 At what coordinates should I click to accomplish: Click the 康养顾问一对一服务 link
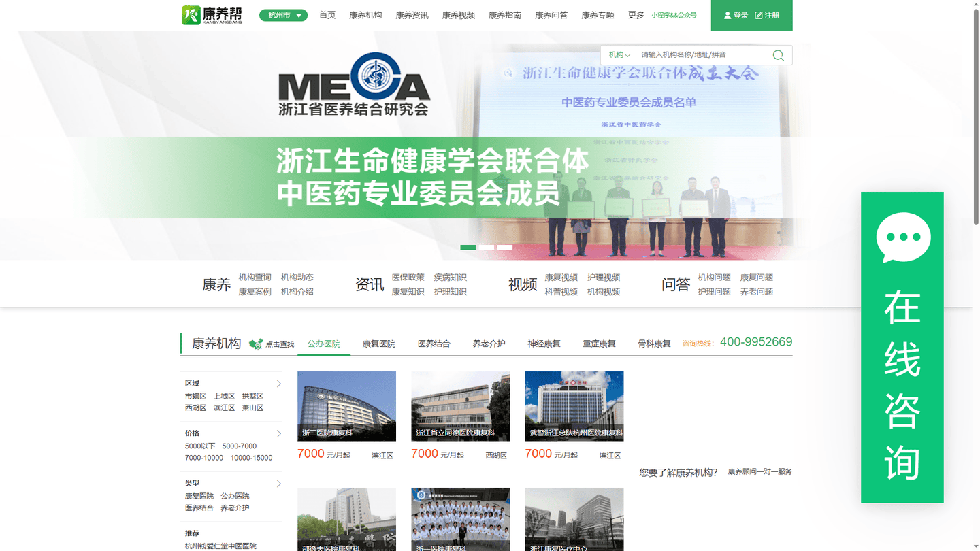click(760, 471)
